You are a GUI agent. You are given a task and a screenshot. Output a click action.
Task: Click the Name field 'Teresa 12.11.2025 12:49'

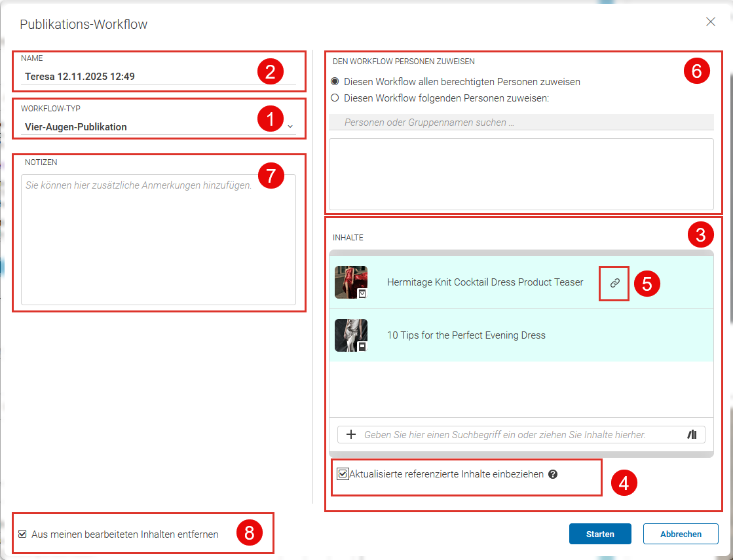tap(159, 76)
